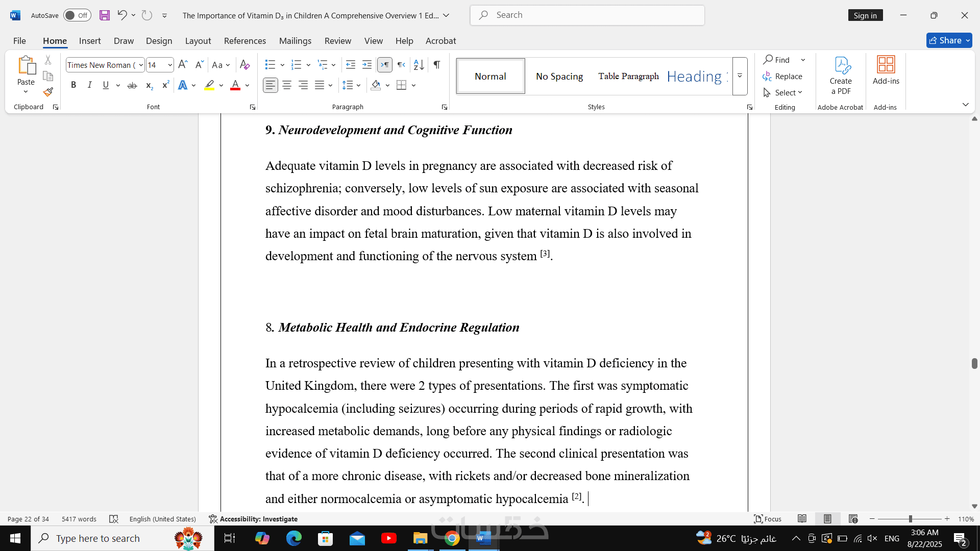Viewport: 980px width, 551px height.
Task: Click the Shading paint bucket icon
Action: [x=376, y=85]
